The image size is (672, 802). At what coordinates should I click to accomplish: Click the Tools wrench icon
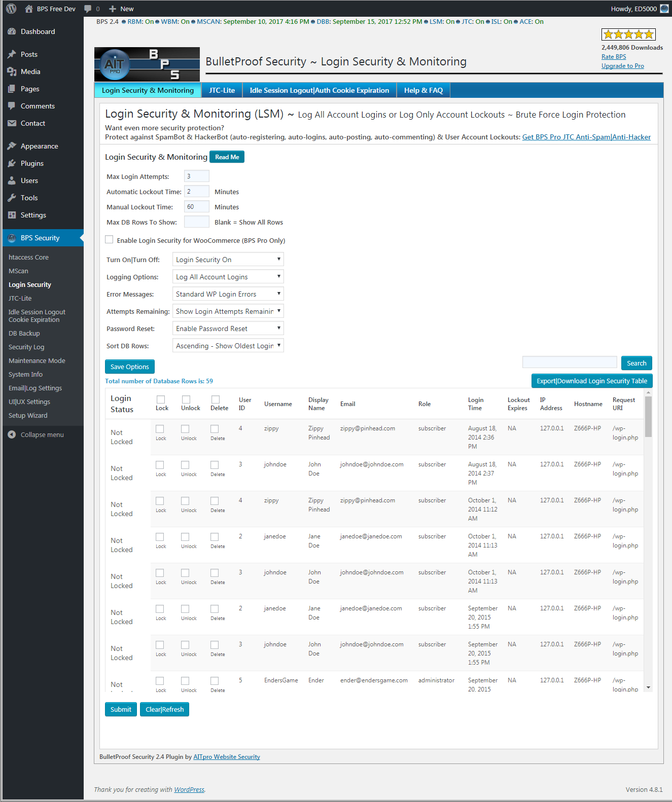pos(12,198)
